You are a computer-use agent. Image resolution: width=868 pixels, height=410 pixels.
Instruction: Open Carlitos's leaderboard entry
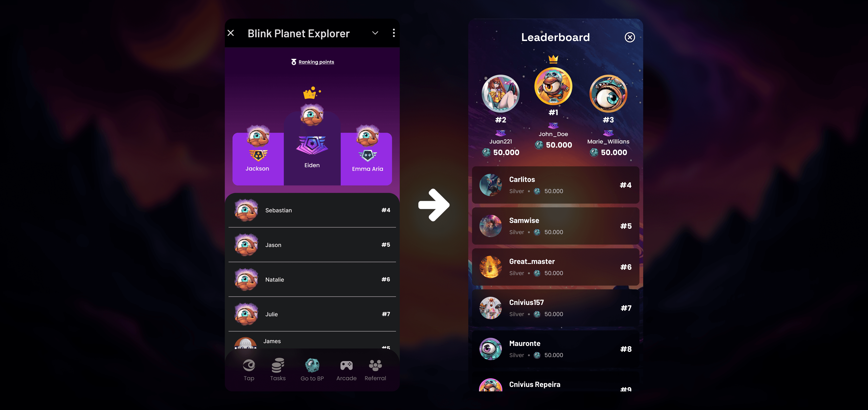coord(555,185)
